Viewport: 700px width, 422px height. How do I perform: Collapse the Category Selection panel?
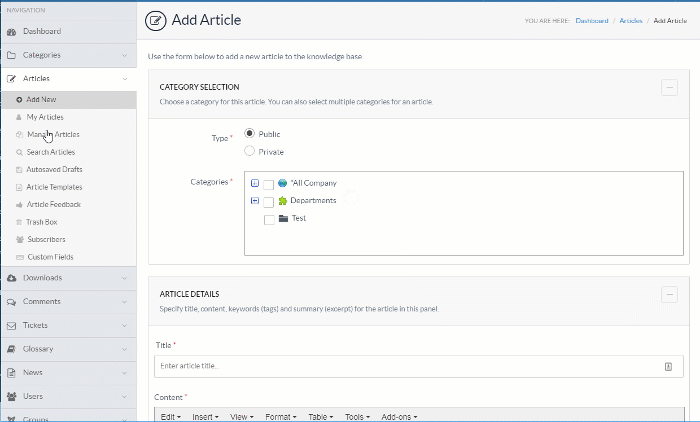click(x=669, y=88)
